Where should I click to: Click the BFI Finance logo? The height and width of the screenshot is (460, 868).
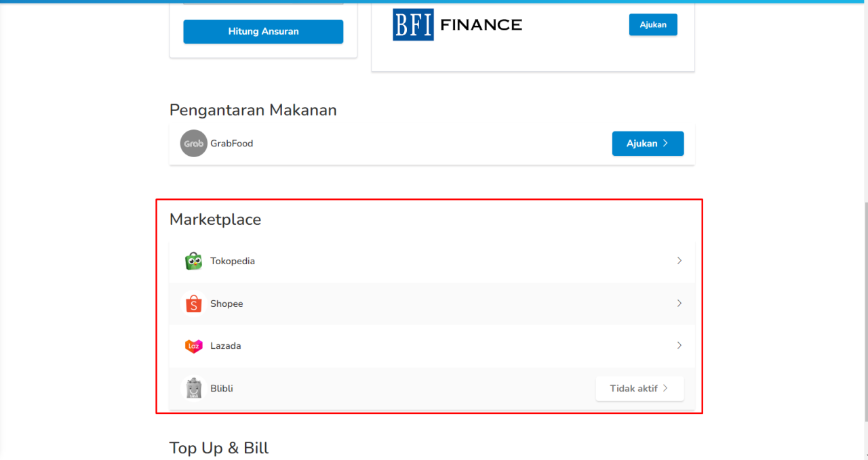click(x=457, y=25)
